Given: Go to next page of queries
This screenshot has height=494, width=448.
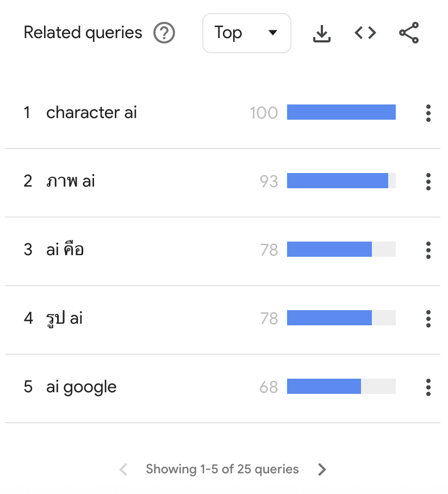Looking at the screenshot, I should (x=322, y=470).
